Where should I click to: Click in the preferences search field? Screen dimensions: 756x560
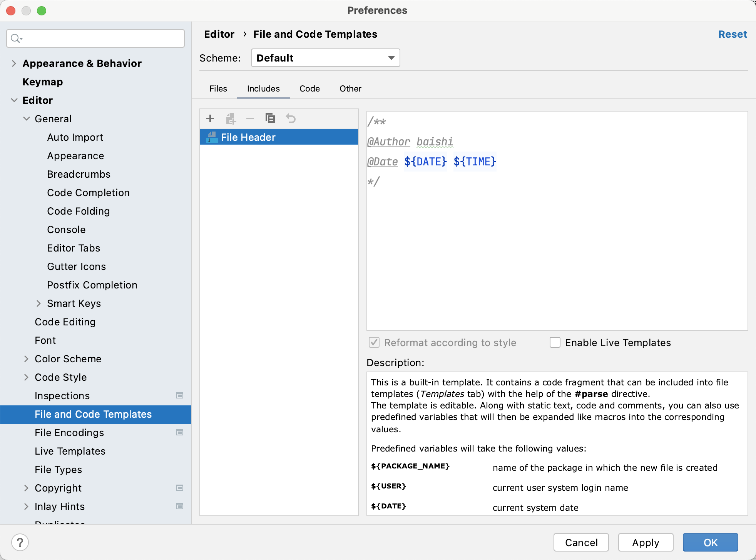[100, 38]
